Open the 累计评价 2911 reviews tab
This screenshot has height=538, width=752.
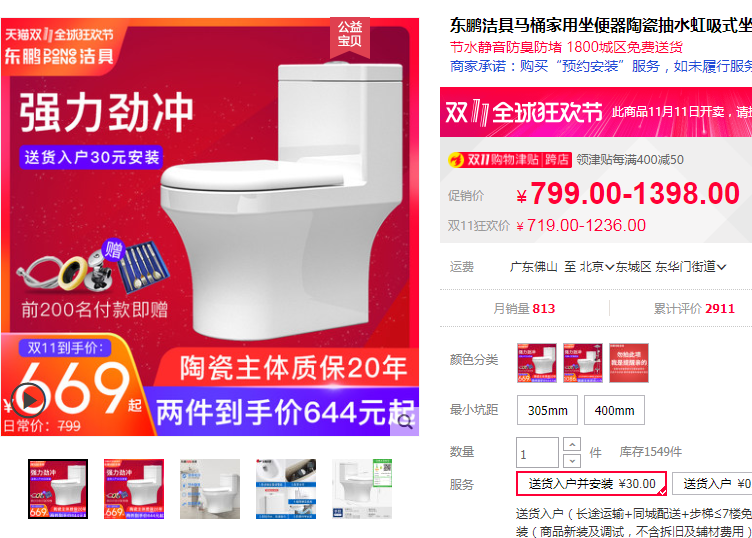[694, 308]
